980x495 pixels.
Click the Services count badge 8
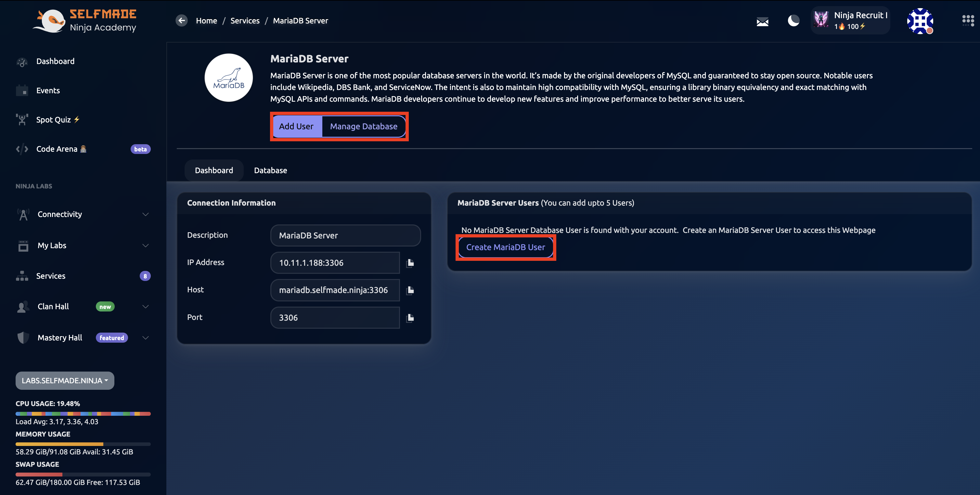tap(145, 276)
